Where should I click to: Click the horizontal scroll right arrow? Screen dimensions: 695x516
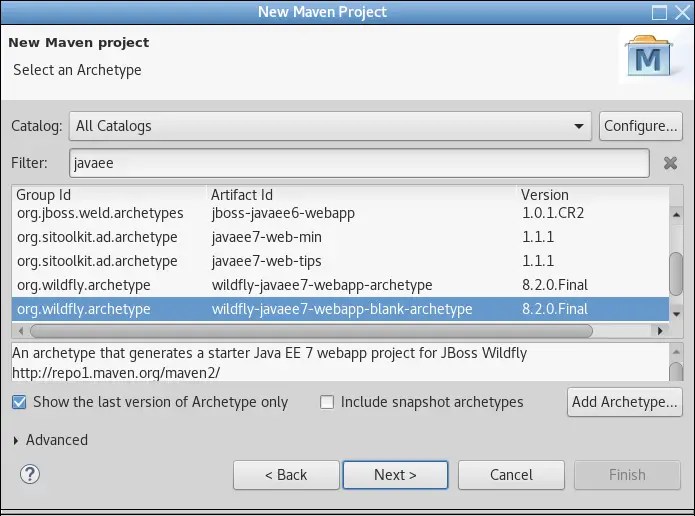click(660, 331)
